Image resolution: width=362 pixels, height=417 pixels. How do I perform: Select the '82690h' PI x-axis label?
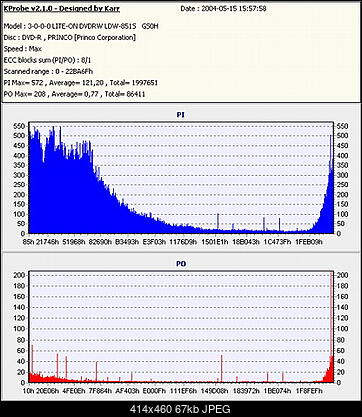[101, 242]
